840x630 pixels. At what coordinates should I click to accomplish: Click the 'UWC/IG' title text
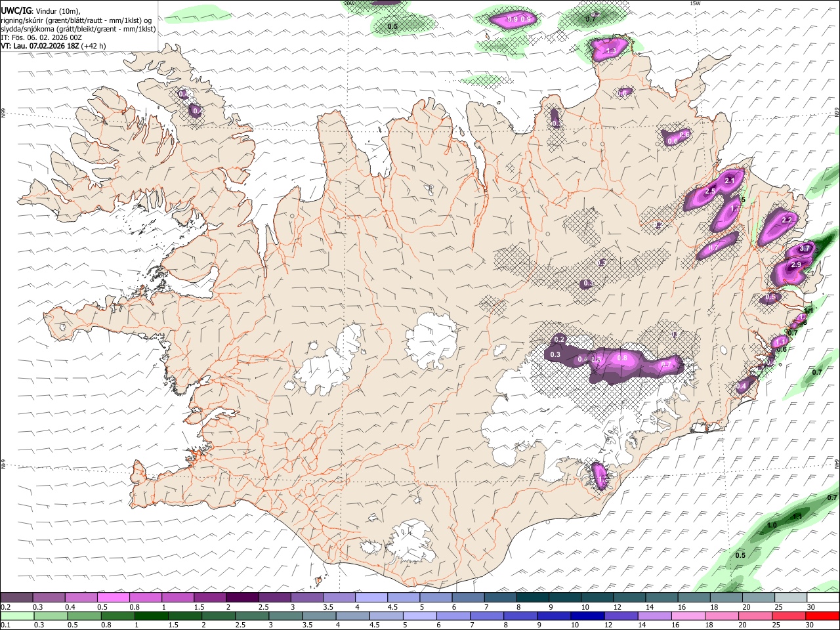pyautogui.click(x=16, y=10)
